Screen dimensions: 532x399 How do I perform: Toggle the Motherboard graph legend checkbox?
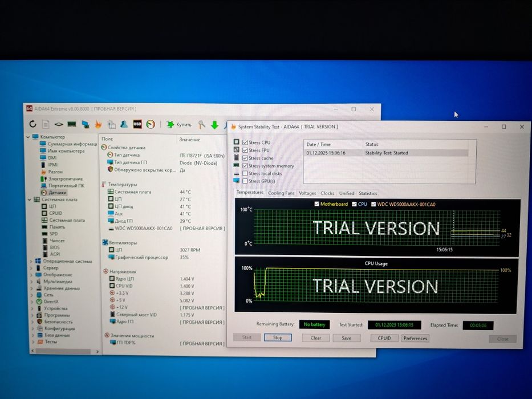tap(316, 204)
